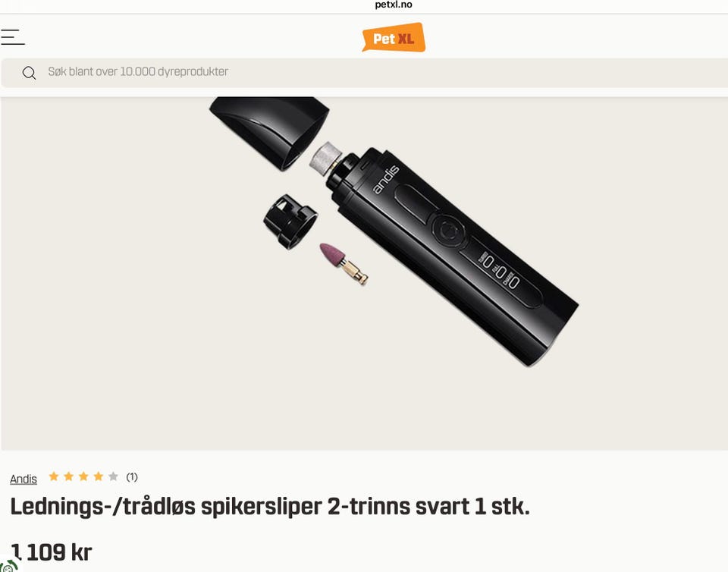Open the cookie settings icon
Screen dimensions: 728x572
tap(8, 565)
